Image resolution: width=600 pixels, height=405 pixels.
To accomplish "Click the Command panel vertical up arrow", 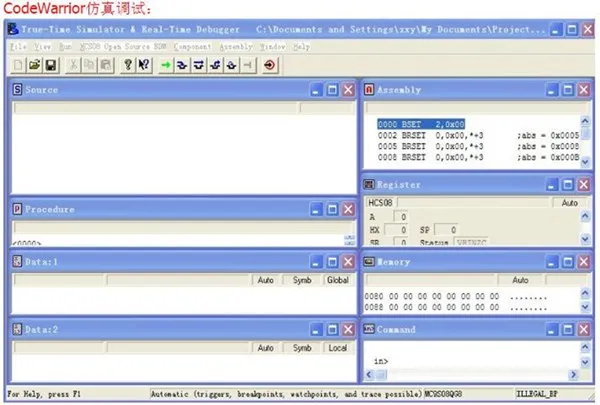I will pos(585,348).
